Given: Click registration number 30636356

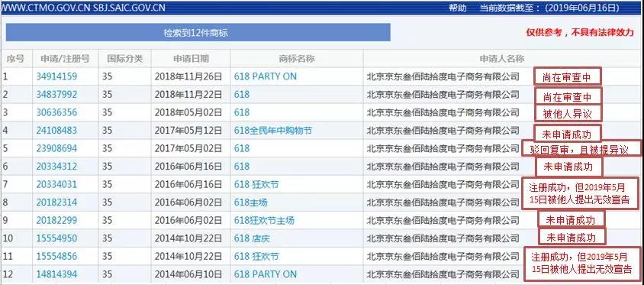Looking at the screenshot, I should pos(56,112).
